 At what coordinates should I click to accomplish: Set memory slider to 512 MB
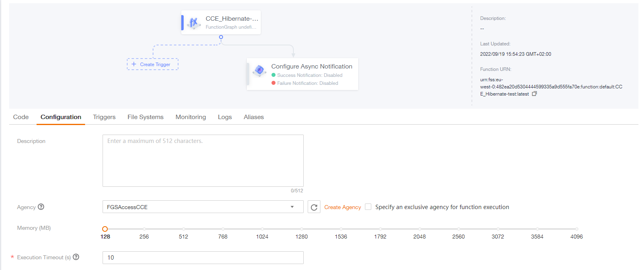183,229
